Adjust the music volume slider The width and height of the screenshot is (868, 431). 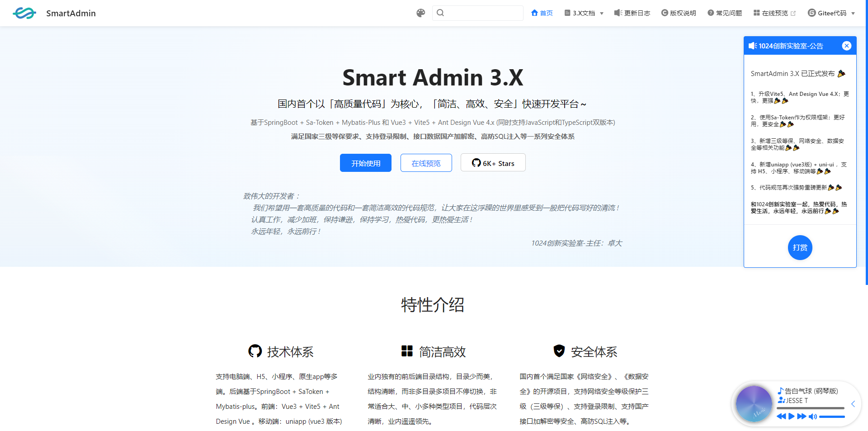(832, 417)
